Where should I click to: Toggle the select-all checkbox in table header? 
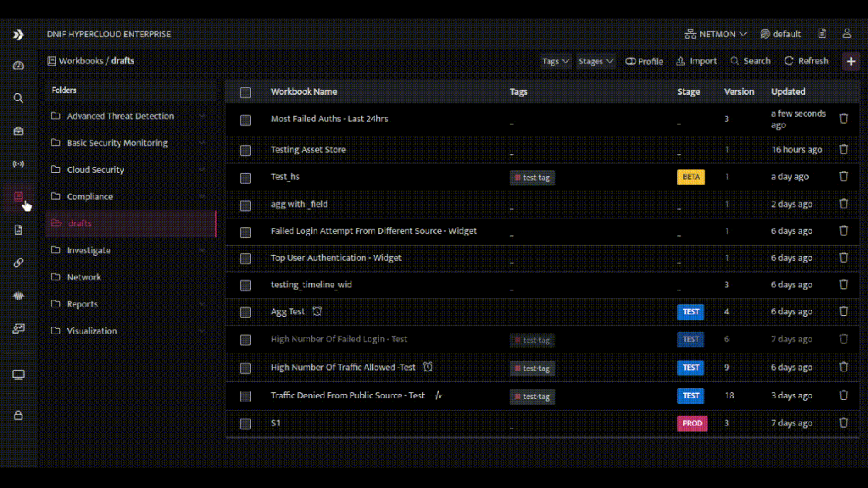[x=245, y=92]
